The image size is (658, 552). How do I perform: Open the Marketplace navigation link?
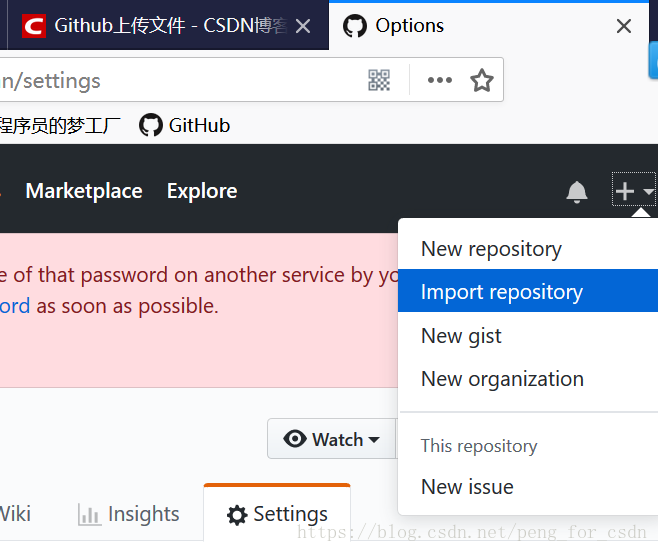coord(84,191)
